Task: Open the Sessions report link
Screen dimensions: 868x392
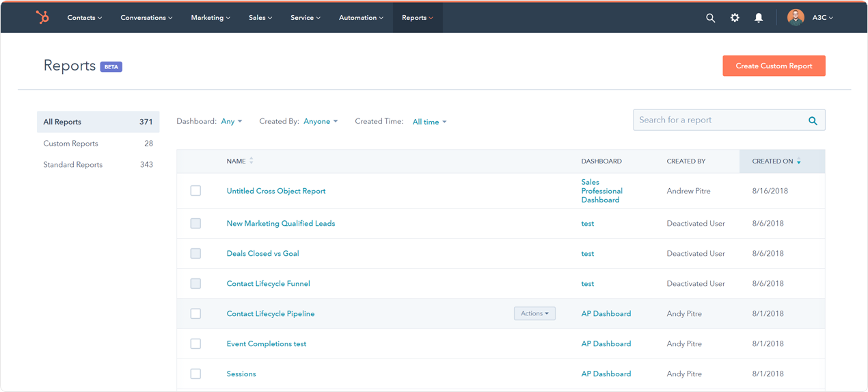Action: (241, 374)
